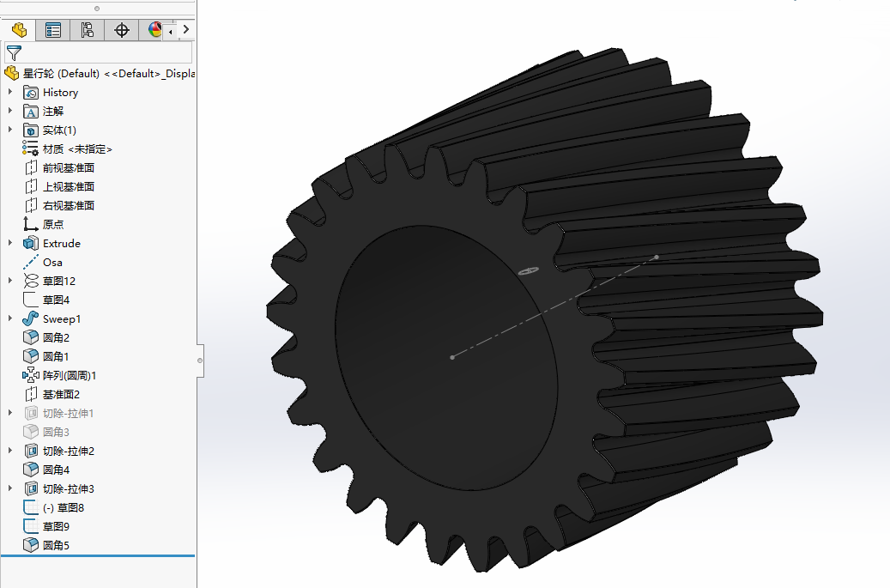
Task: Select the 草图12 helix icon
Action: (x=31, y=281)
